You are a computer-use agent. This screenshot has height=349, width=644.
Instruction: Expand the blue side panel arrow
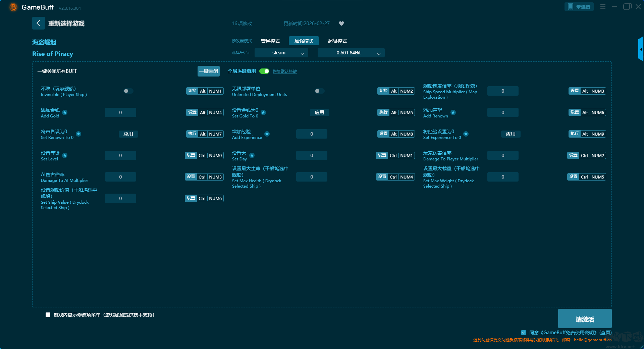point(641,49)
